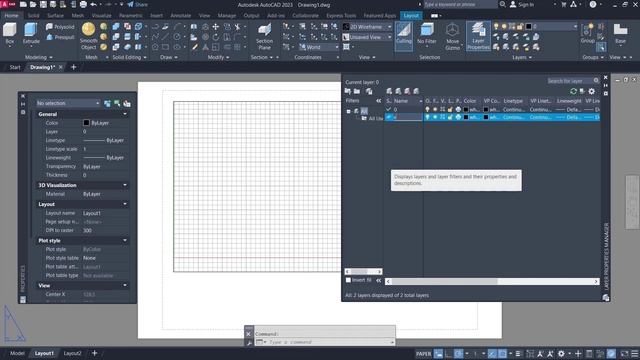640x360 pixels.
Task: Collapse the 3D Visualization section
Action: (125, 185)
